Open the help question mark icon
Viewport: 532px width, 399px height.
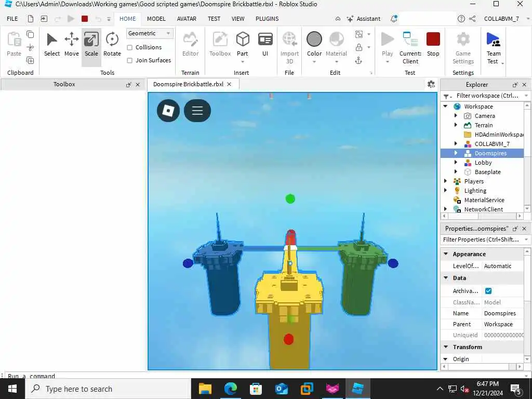(x=461, y=19)
